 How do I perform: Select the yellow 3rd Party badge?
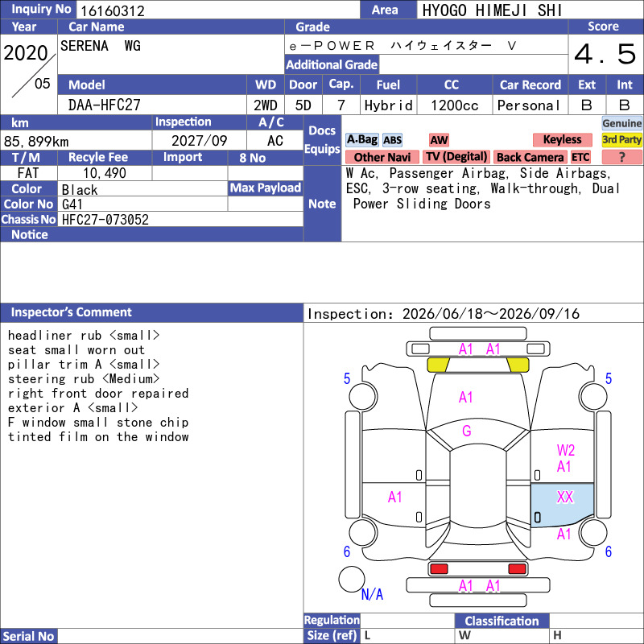point(621,139)
